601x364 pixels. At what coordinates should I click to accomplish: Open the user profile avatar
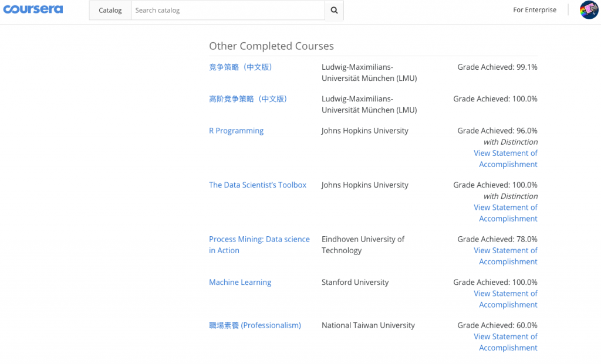[589, 10]
